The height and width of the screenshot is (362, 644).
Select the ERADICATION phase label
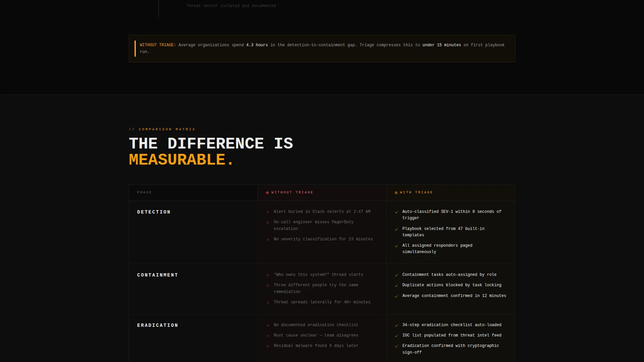pyautogui.click(x=158, y=325)
